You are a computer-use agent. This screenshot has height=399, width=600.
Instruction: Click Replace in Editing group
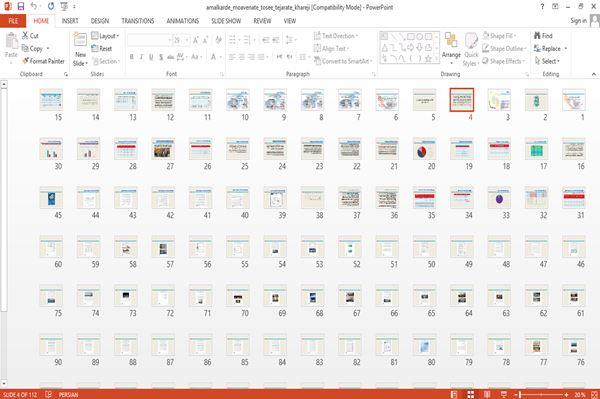(547, 49)
